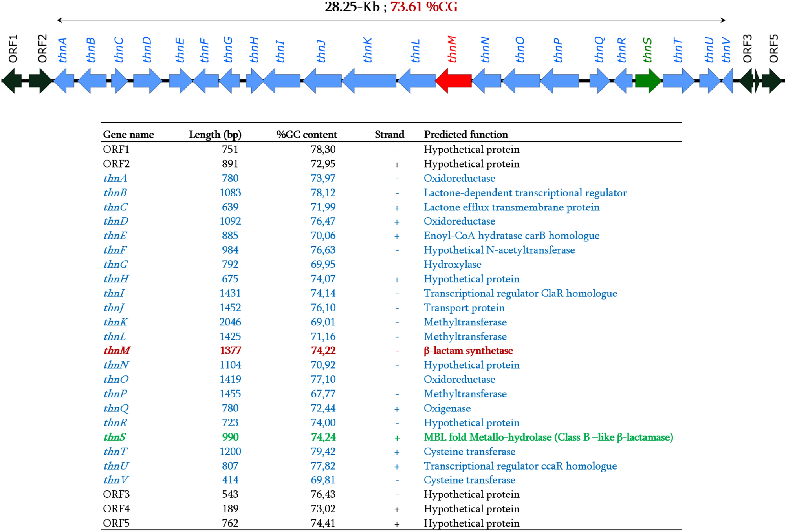This screenshot has width=786, height=532.
Task: Select the ORF5 dark arrow
Action: coord(772,81)
